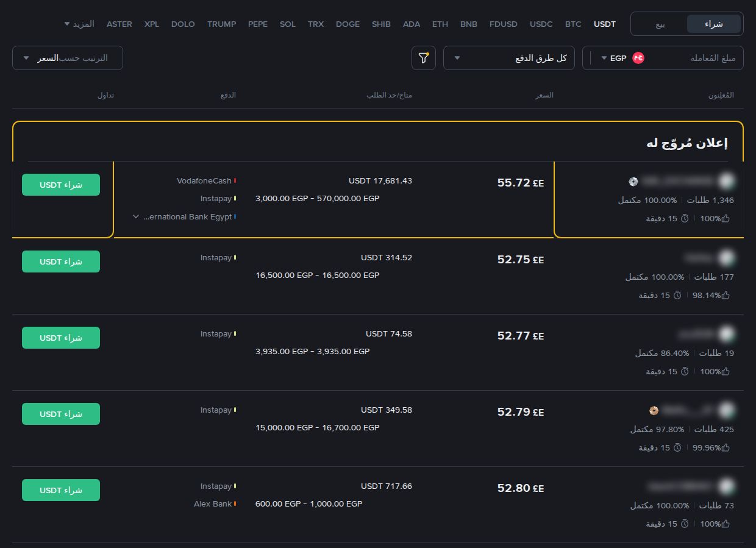
Task: Select the ASTER coin tab
Action: pos(119,24)
